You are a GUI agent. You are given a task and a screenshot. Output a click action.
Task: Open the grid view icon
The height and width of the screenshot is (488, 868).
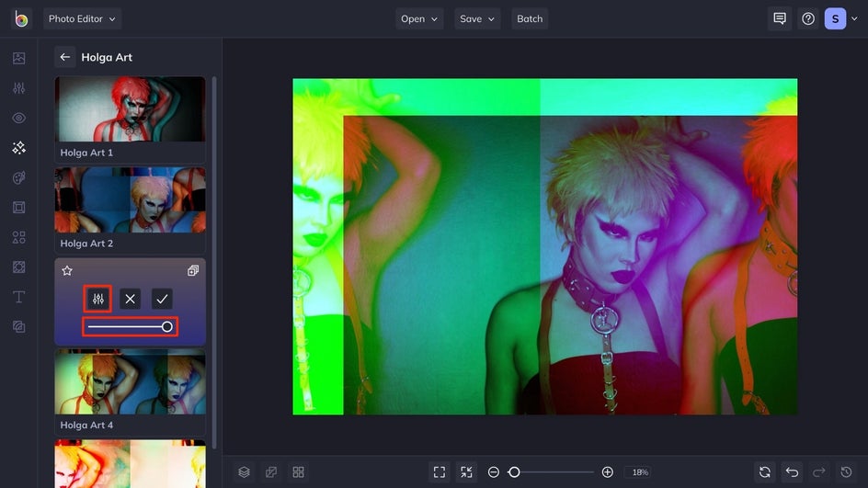pyautogui.click(x=298, y=472)
